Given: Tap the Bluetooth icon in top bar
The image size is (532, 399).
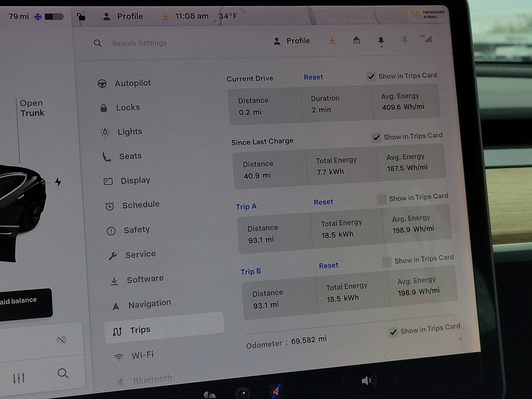Looking at the screenshot, I should pyautogui.click(x=405, y=39).
